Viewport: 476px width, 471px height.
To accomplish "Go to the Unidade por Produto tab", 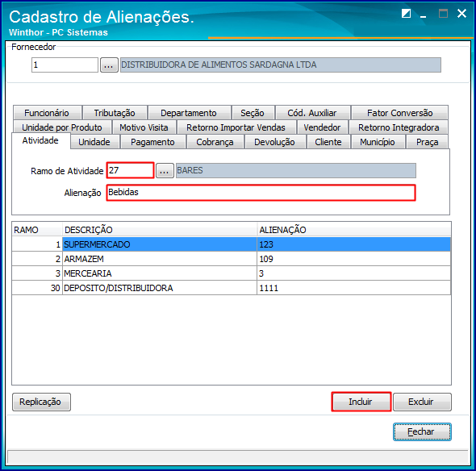I will point(62,127).
